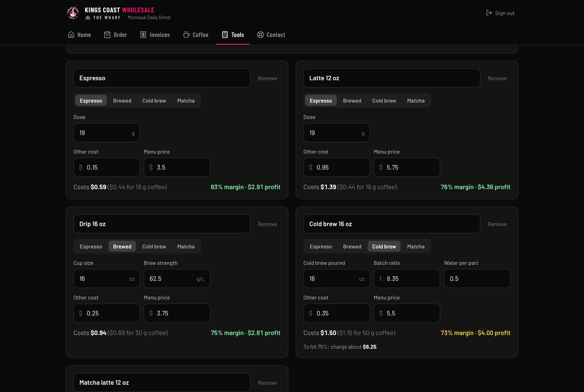
Task: Select Brewed on Drip 16 oz card
Action: pyautogui.click(x=122, y=247)
